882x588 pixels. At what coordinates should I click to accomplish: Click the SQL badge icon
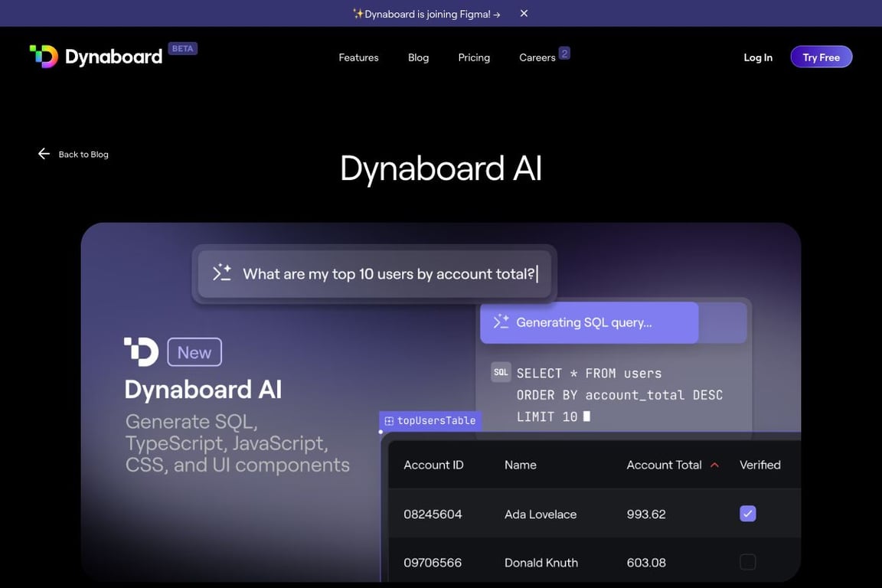501,372
